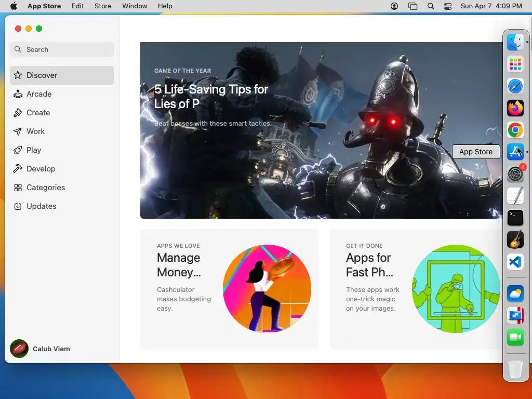Open the Categories grid icon

click(18, 187)
